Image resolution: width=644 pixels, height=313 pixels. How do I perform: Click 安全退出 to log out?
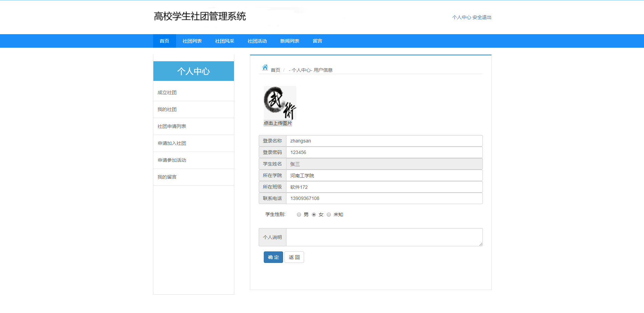(x=482, y=17)
